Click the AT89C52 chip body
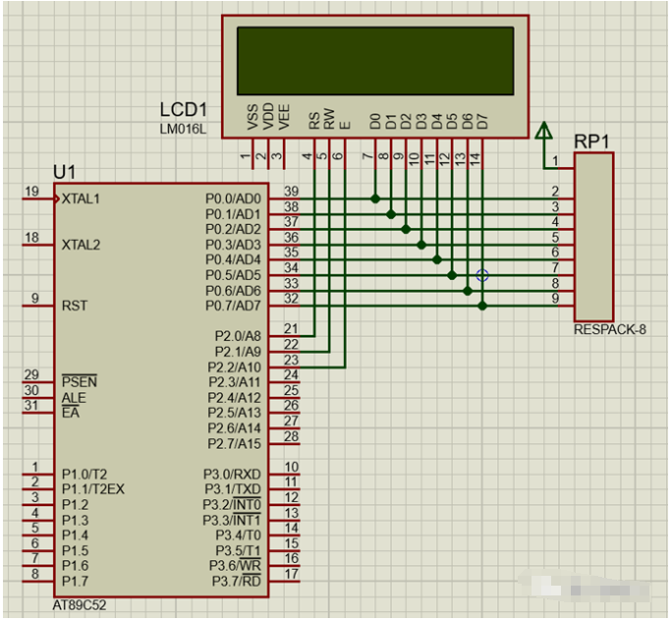 [x=161, y=390]
